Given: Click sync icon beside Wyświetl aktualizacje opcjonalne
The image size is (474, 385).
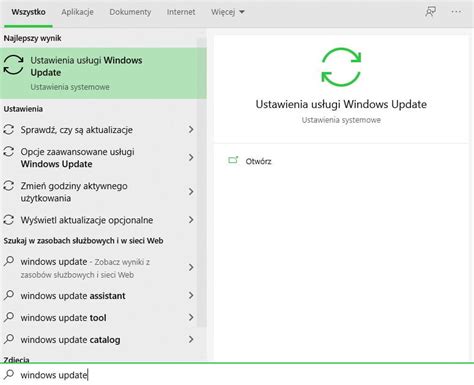Looking at the screenshot, I should tap(9, 220).
